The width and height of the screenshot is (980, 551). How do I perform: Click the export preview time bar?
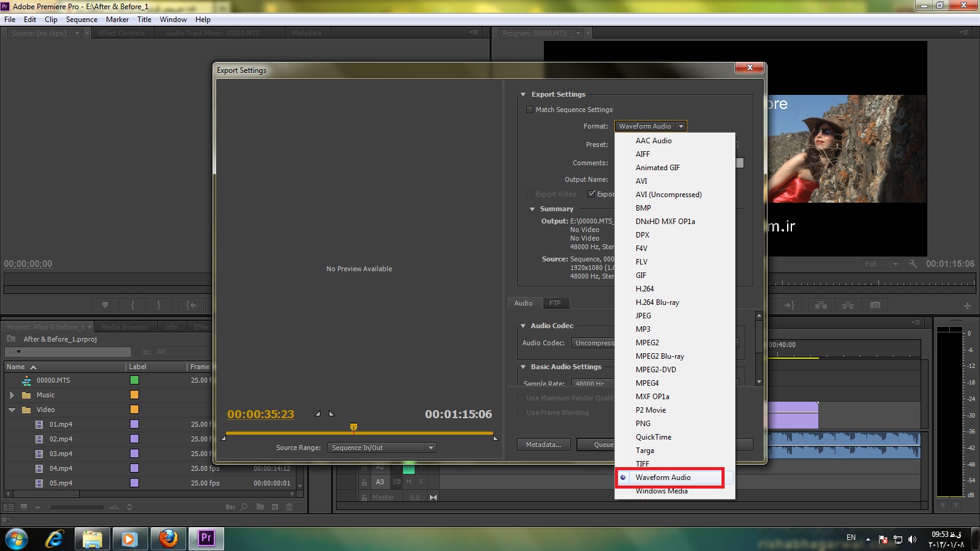(359, 433)
